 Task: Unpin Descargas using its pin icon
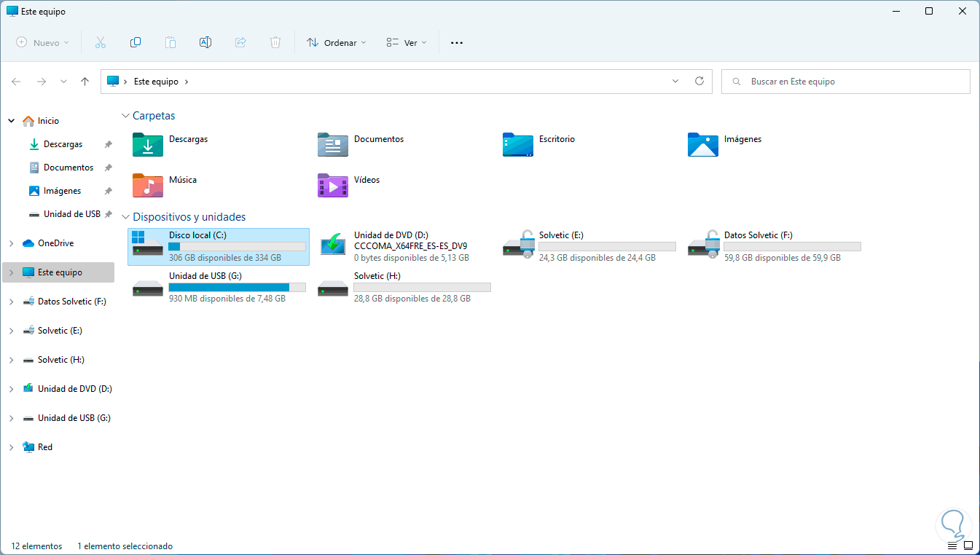point(108,144)
